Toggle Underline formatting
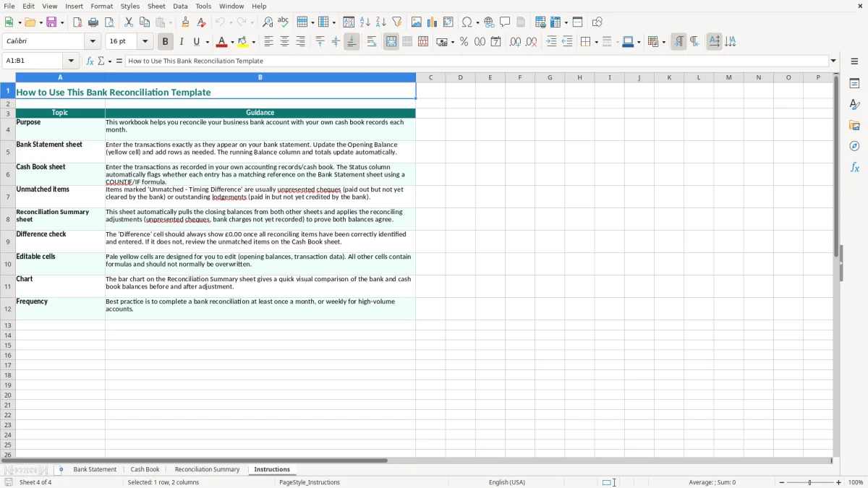This screenshot has width=868, height=488. click(x=196, y=42)
